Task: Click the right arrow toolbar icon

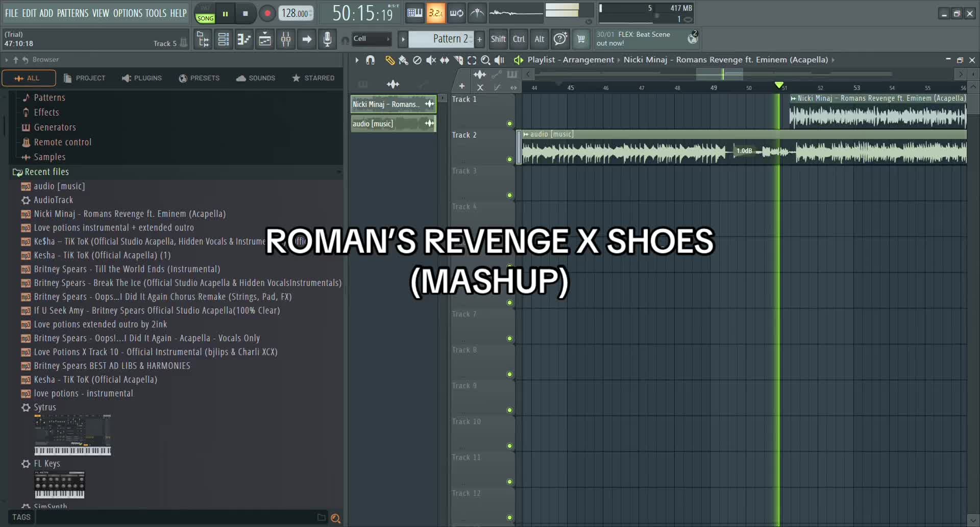Action: click(x=307, y=39)
